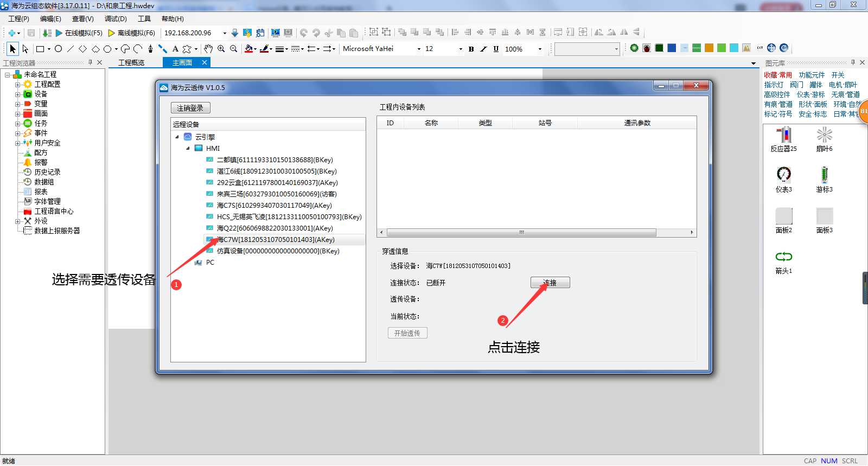Expand the 工程配置 tree node
Screen dimensions: 868x466
17,85
